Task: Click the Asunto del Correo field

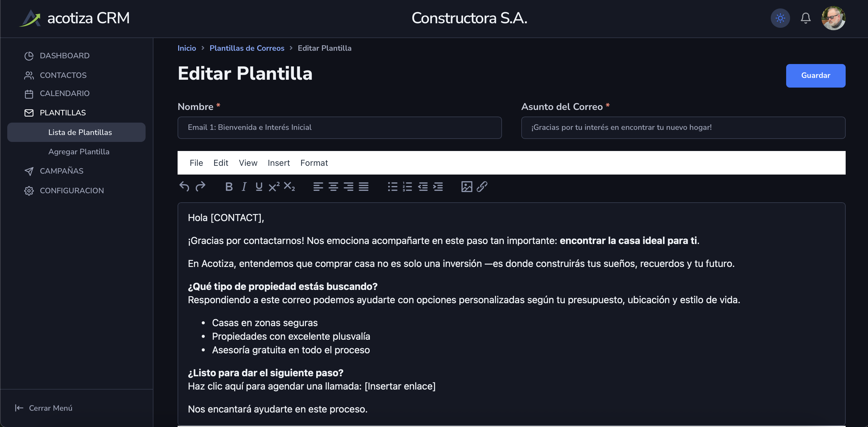Action: click(x=683, y=127)
